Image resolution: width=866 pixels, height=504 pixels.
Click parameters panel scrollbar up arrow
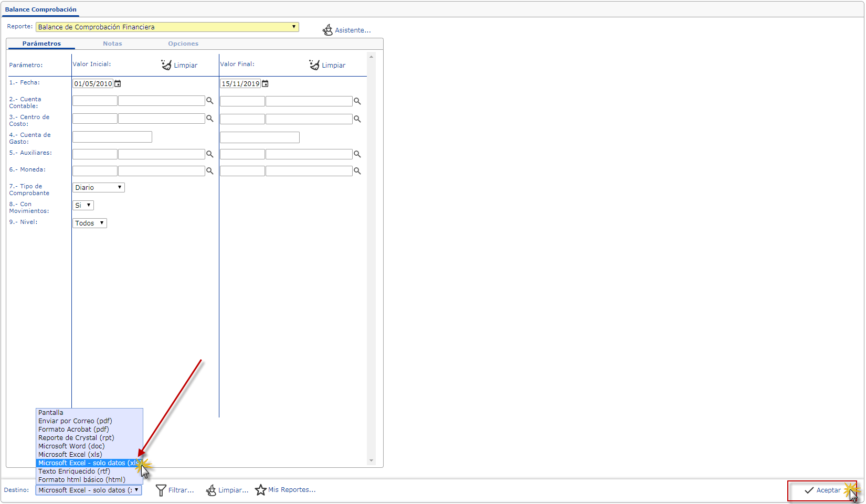pos(371,57)
